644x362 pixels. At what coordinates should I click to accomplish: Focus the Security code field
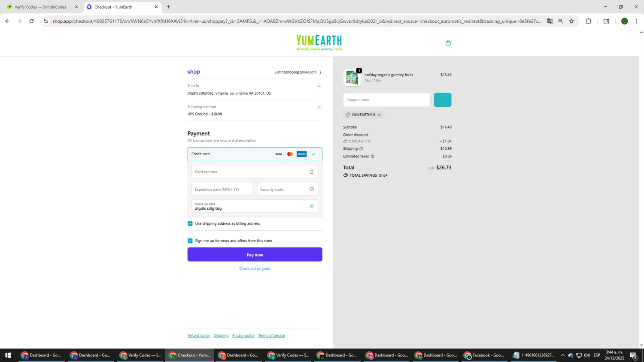pyautogui.click(x=288, y=189)
